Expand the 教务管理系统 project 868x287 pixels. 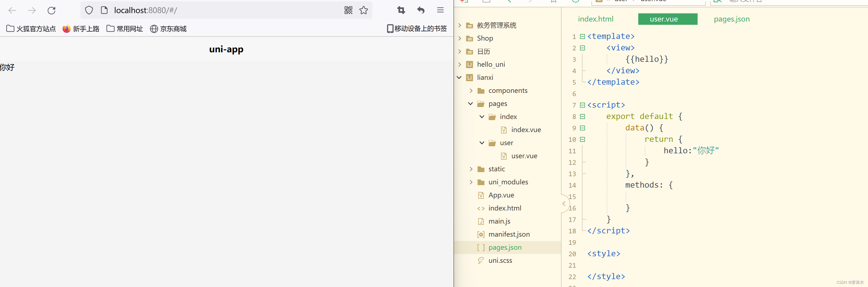(460, 25)
